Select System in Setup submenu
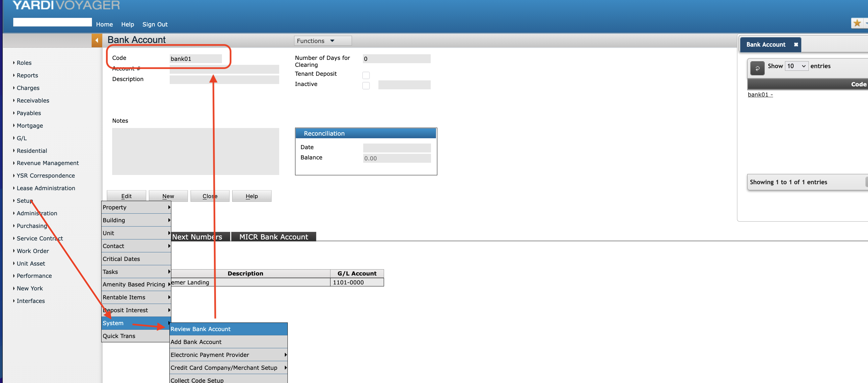Screen dimensions: 868x383 pos(136,323)
